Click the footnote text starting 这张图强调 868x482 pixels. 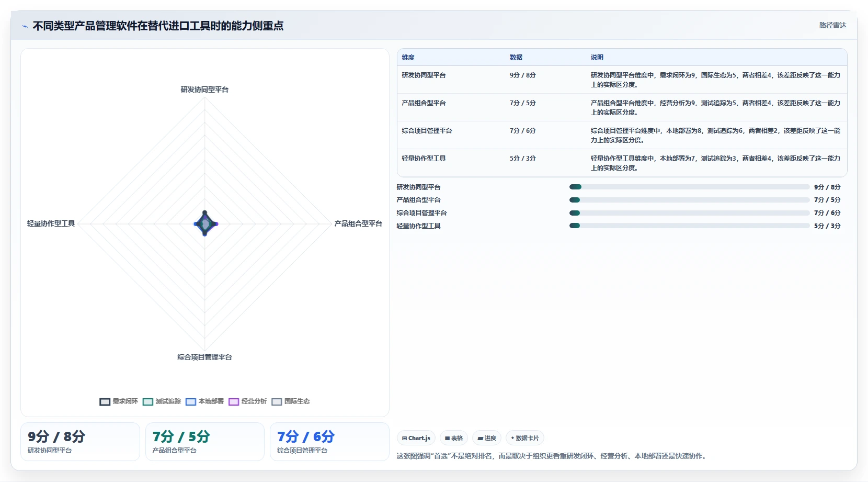click(553, 456)
